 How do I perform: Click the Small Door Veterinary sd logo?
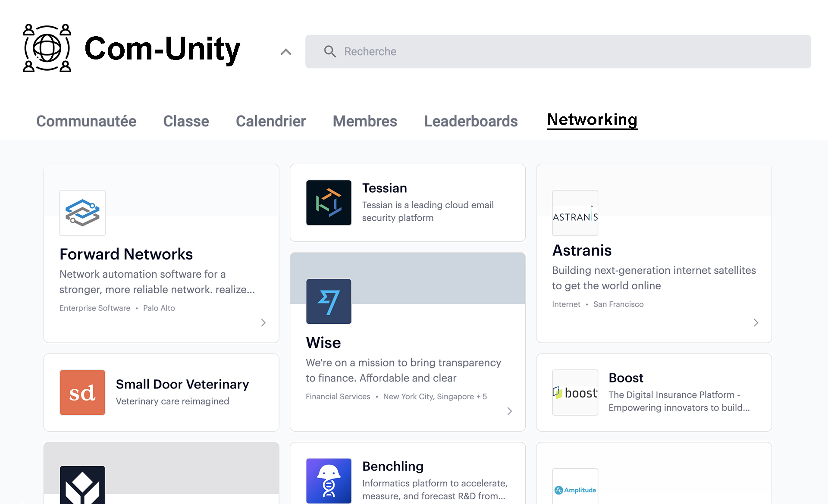pos(82,392)
